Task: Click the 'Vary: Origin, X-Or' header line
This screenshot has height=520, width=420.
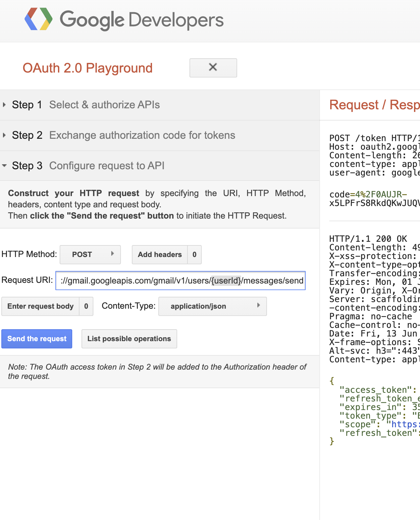Action: pyautogui.click(x=375, y=290)
